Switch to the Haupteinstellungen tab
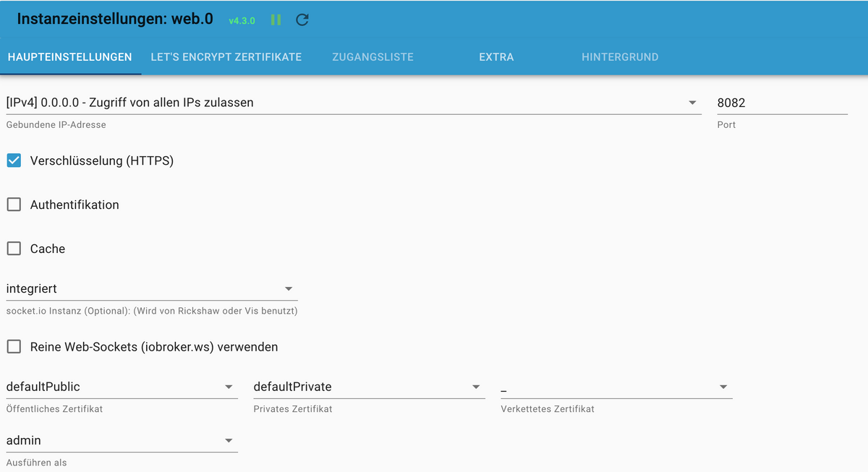The image size is (868, 472). [x=69, y=56]
